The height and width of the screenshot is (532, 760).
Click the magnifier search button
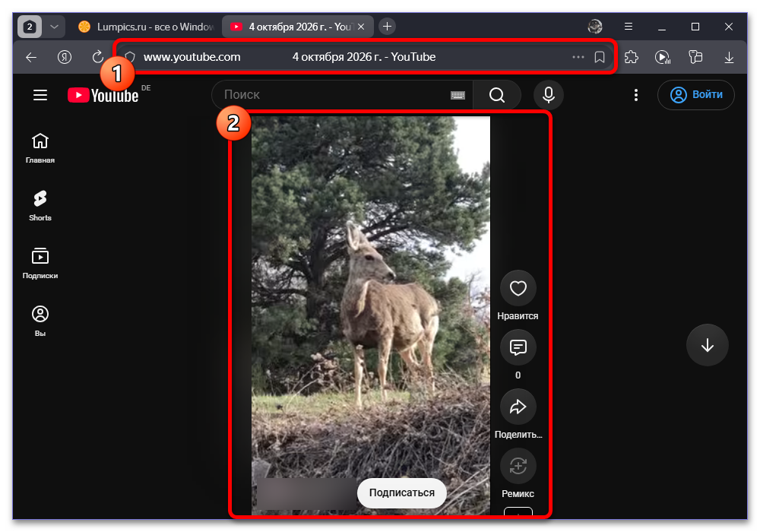[x=497, y=95]
